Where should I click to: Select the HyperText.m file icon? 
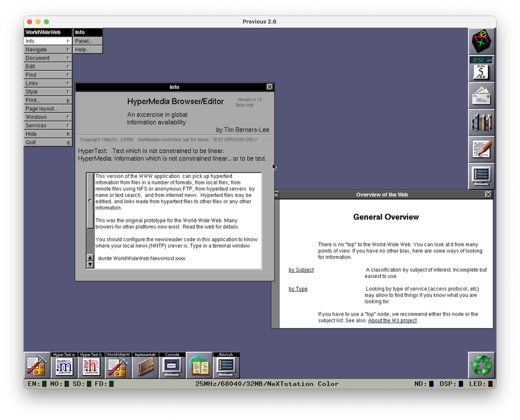tap(64, 365)
